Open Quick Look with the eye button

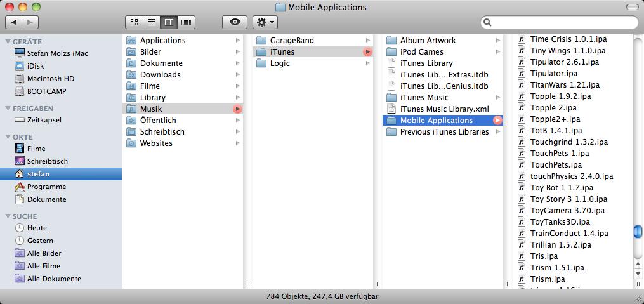(x=235, y=22)
